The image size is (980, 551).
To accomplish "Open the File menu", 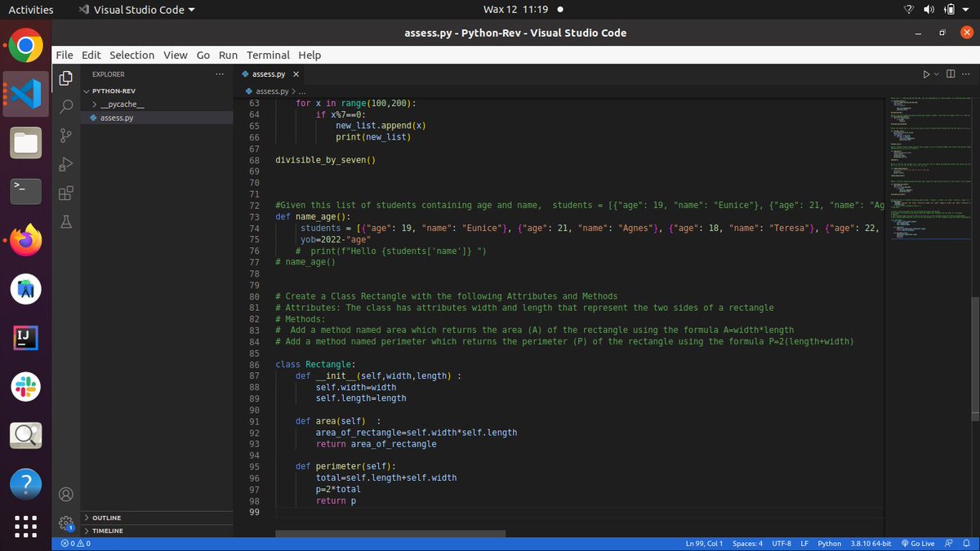I will [65, 55].
